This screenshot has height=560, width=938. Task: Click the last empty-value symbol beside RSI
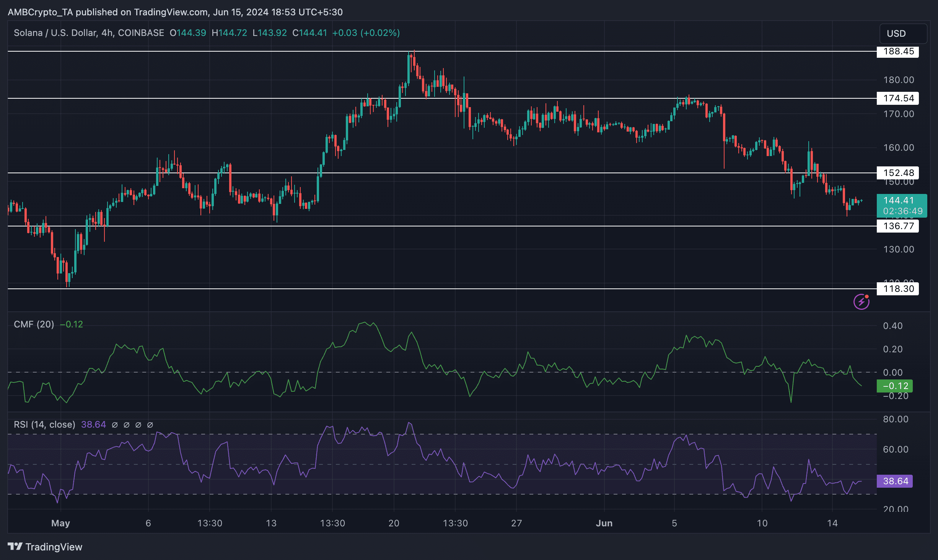[150, 425]
